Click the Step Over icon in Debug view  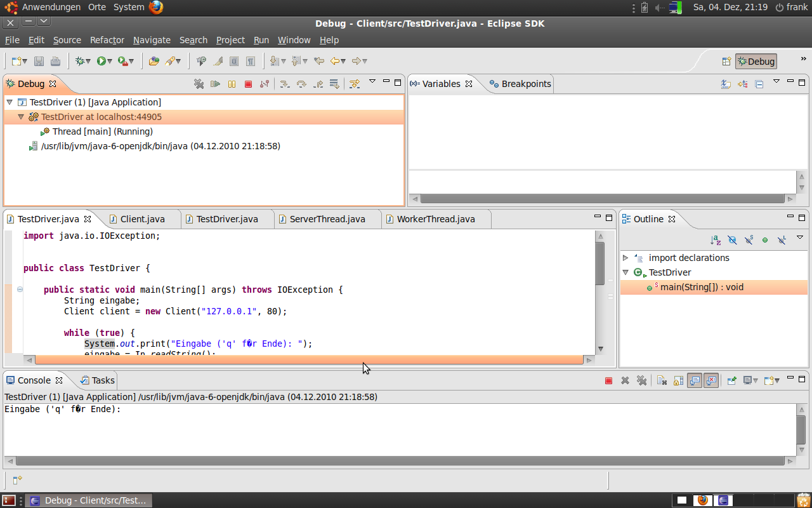coord(301,83)
